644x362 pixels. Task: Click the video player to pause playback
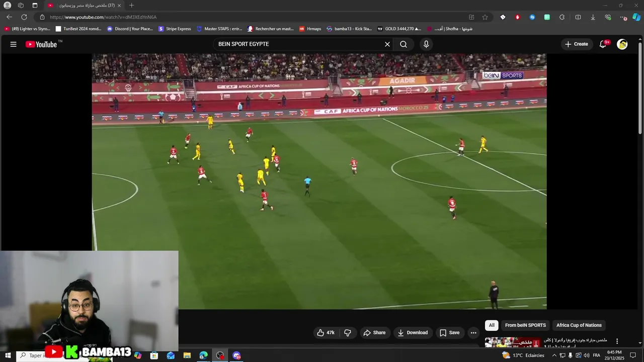coord(319,181)
